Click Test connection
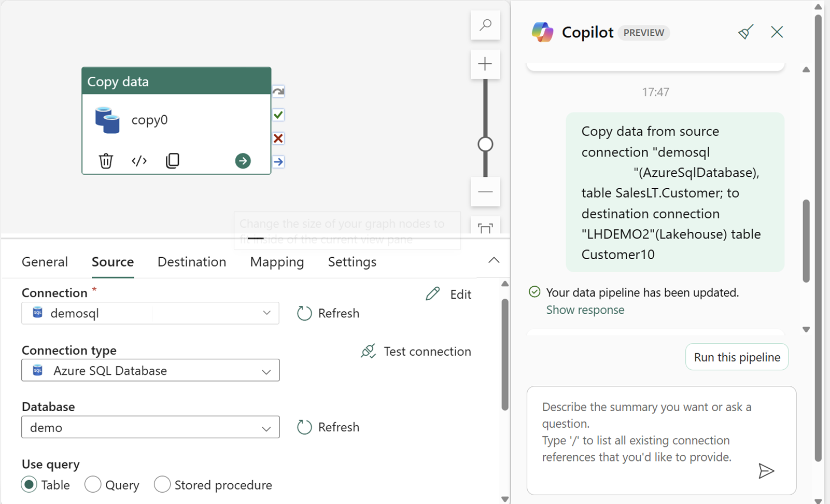Screen dimensions: 830x504 (416, 352)
